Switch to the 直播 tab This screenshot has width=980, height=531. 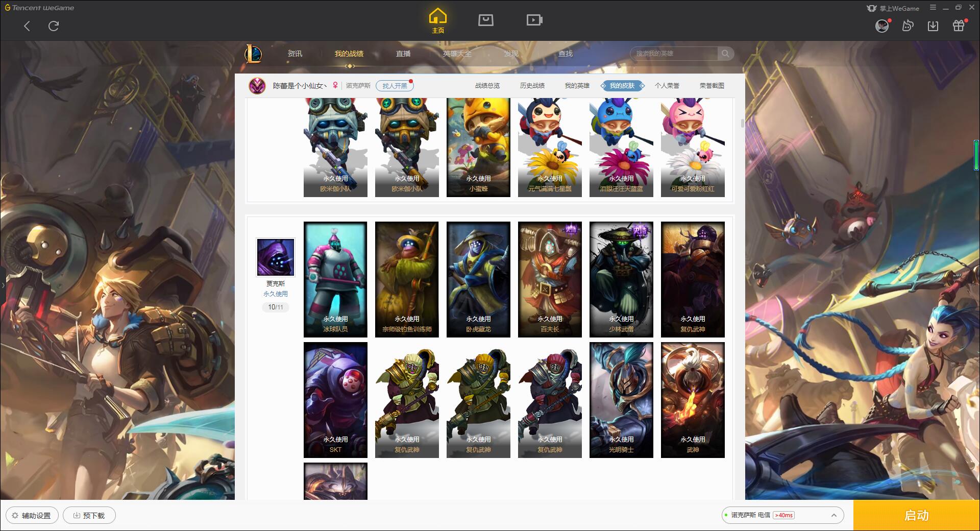click(403, 54)
